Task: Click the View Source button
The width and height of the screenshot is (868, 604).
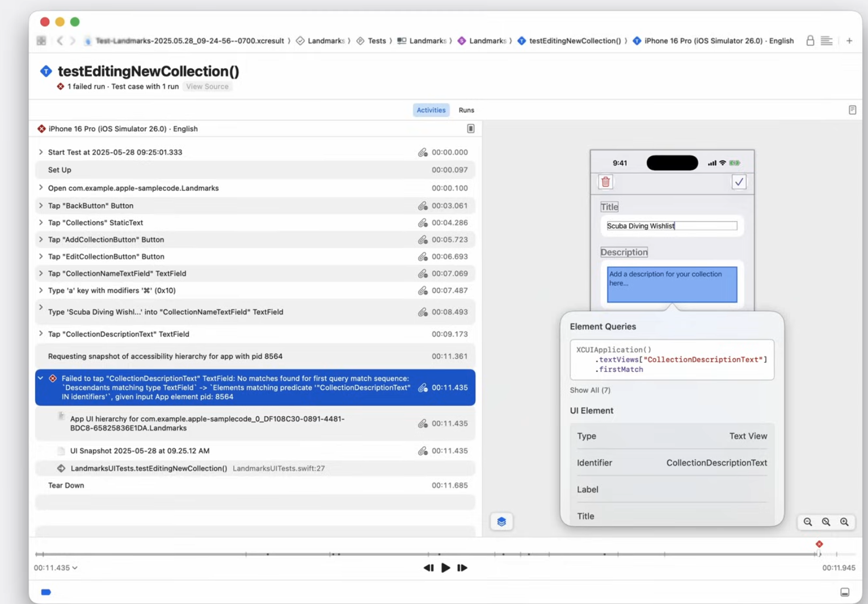Action: tap(207, 87)
